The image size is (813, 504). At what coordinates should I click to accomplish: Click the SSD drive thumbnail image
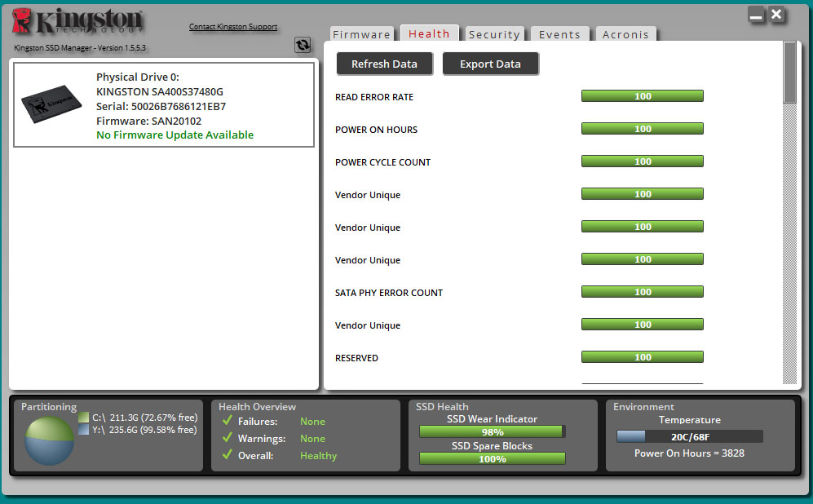click(51, 104)
